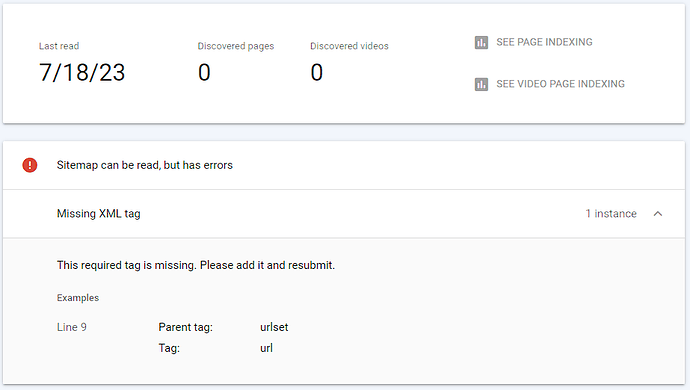The image size is (690, 390).
Task: Click the Discovered videos value 0
Action: [x=317, y=72]
